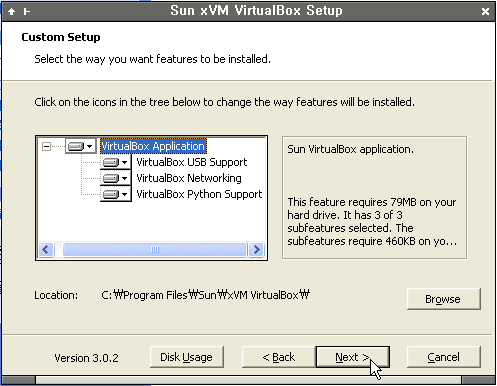
Task: Click the up arrow icon in title bar
Action: click(x=11, y=12)
